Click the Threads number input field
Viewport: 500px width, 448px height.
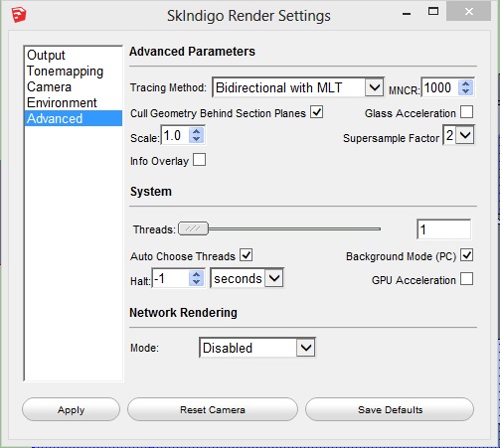[443, 229]
